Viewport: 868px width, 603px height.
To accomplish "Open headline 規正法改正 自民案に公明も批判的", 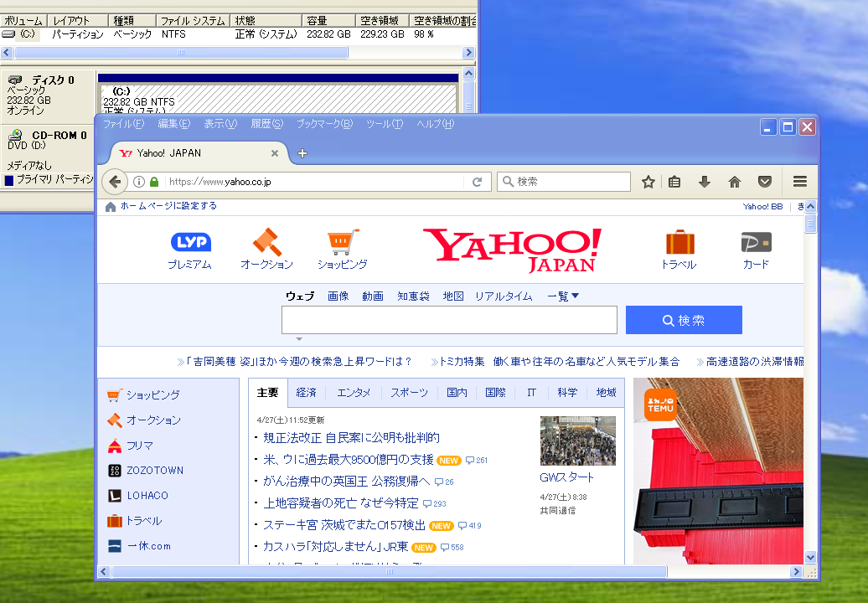I will 351,438.
